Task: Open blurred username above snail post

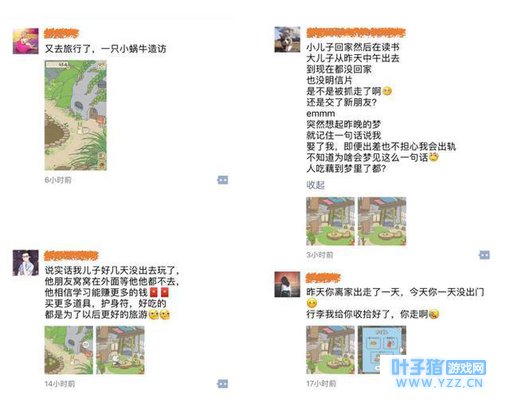Action: tap(61, 33)
